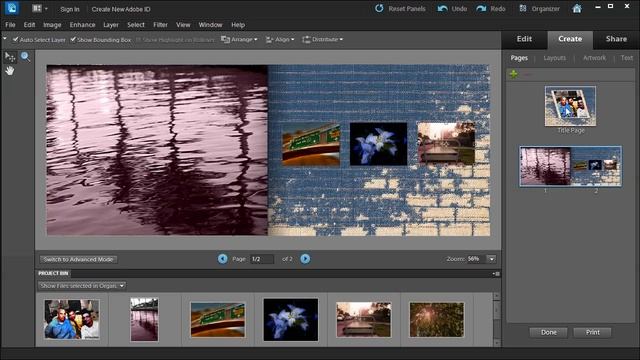This screenshot has height=360, width=640.
Task: Click the page number input field
Action: pyautogui.click(x=262, y=259)
